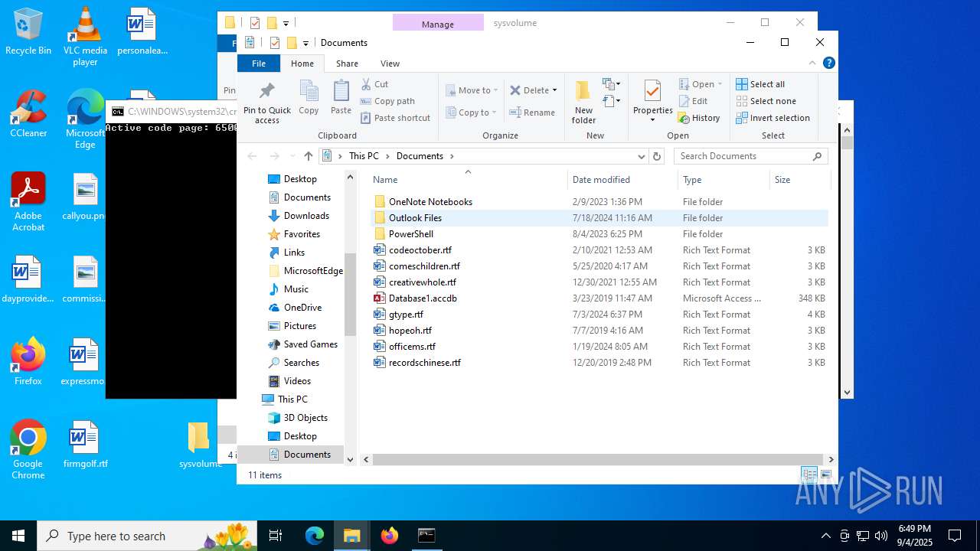980x551 pixels.
Task: Click the Copy ribbon icon
Action: coord(309,98)
